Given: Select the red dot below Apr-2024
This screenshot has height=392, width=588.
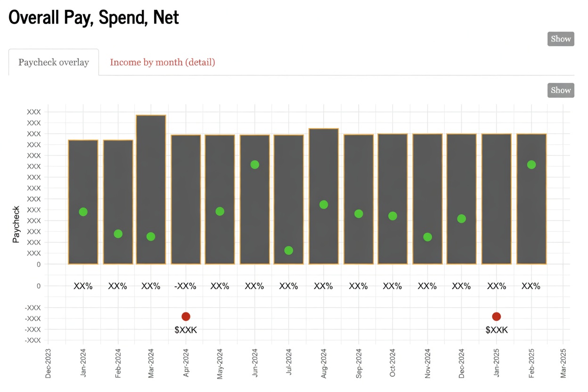Looking at the screenshot, I should point(186,316).
